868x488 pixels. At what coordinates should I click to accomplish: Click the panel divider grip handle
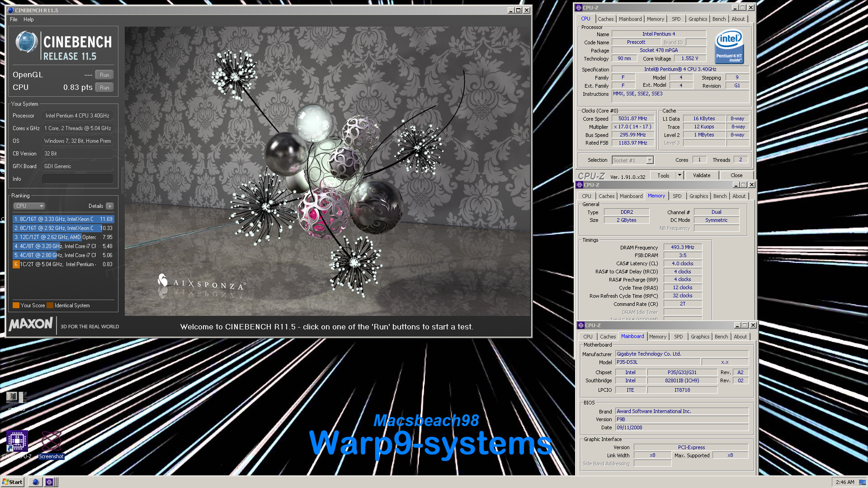(x=122, y=181)
